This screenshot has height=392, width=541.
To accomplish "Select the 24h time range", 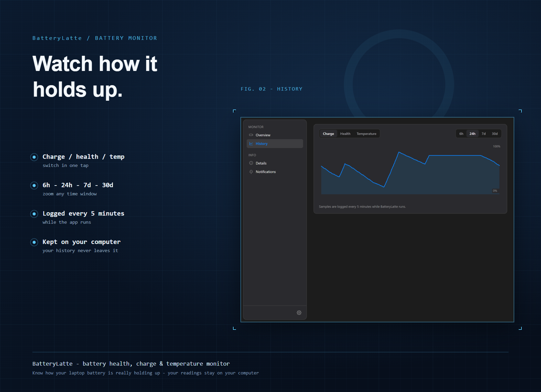I will pos(472,134).
